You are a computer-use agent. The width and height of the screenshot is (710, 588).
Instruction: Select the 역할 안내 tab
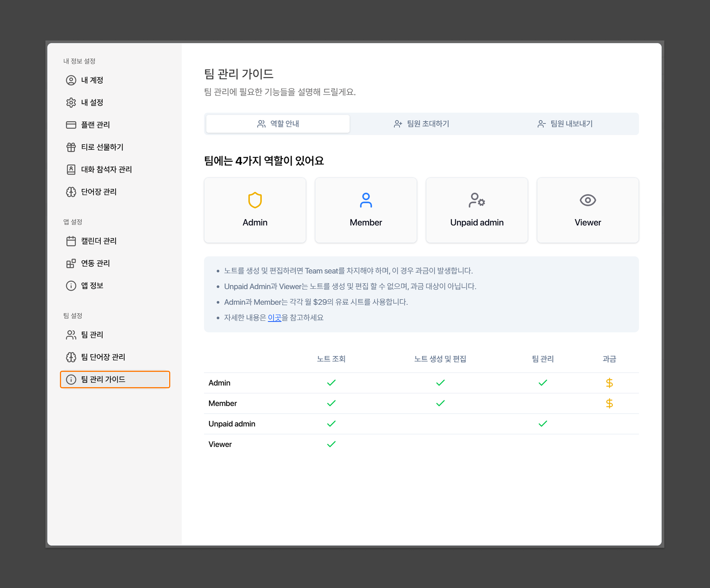pos(278,124)
